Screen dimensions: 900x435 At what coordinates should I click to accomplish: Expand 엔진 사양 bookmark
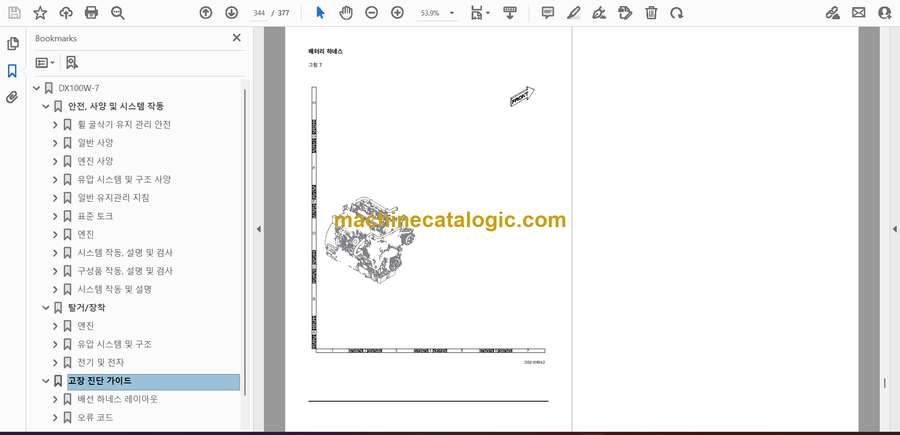pyautogui.click(x=55, y=161)
